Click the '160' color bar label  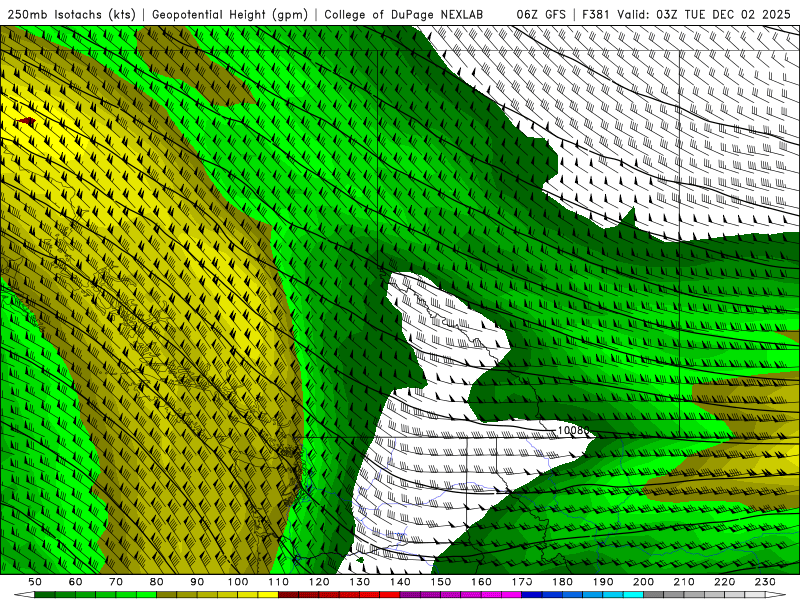coord(481,582)
